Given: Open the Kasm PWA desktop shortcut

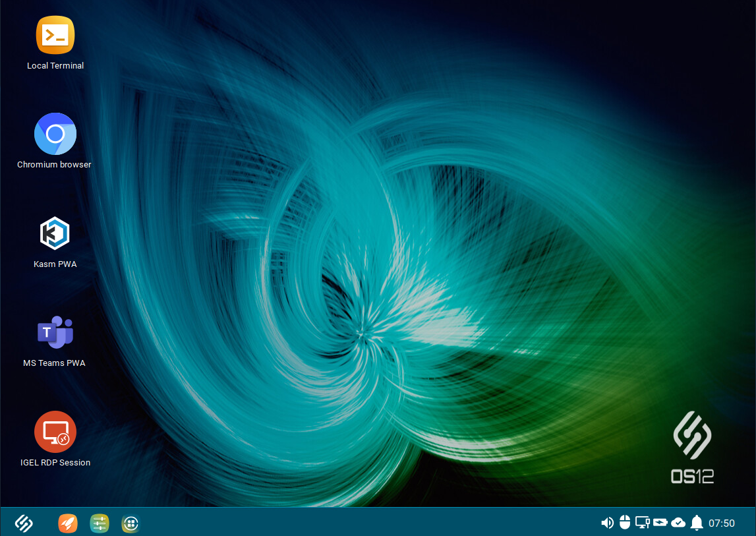Looking at the screenshot, I should tap(55, 233).
